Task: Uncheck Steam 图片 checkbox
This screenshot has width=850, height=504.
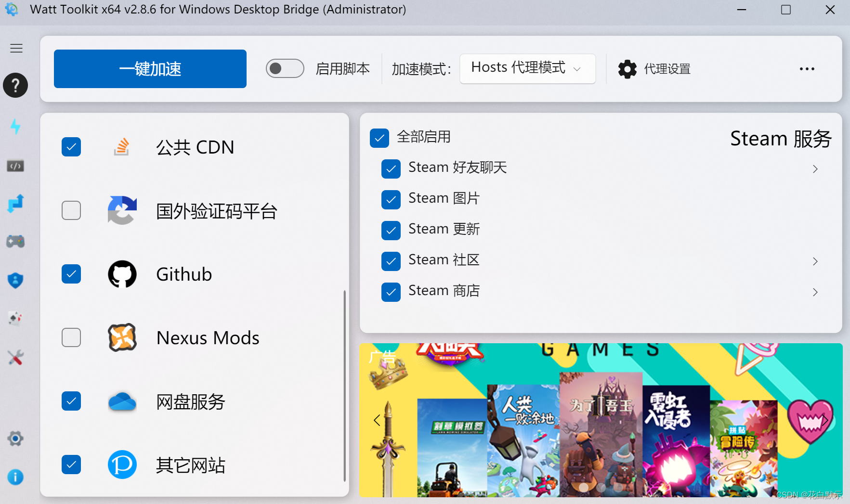Action: [391, 200]
